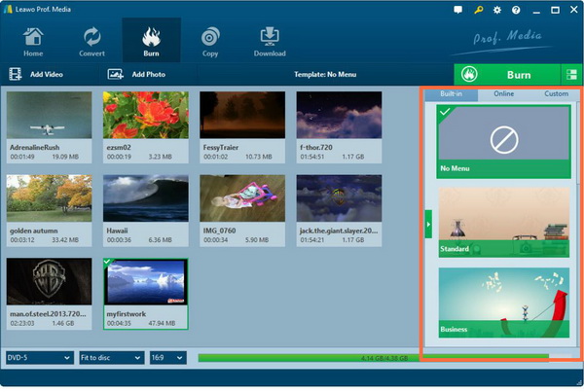Click the Add Photo picture icon
This screenshot has width=584, height=392.
tap(115, 74)
